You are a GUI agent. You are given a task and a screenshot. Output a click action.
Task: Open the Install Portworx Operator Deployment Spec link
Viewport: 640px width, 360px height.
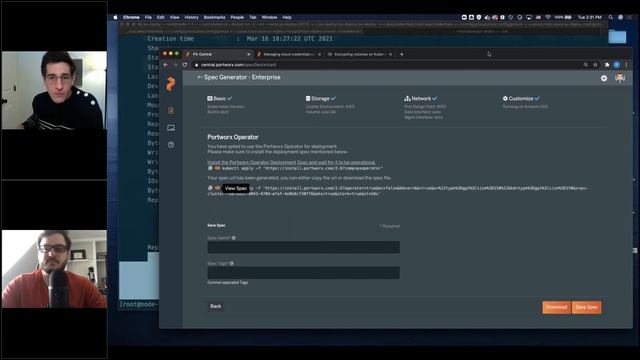click(291, 162)
